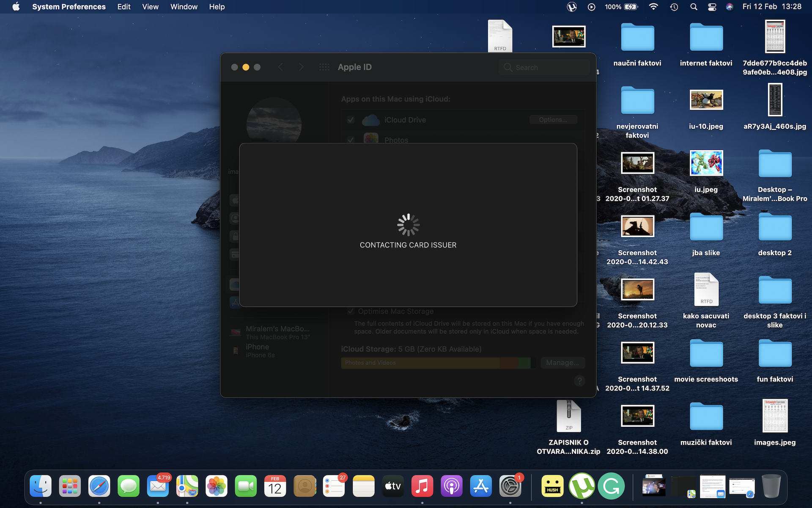Click the iCloud Drive Options button
Image resolution: width=812 pixels, height=508 pixels.
click(x=553, y=120)
